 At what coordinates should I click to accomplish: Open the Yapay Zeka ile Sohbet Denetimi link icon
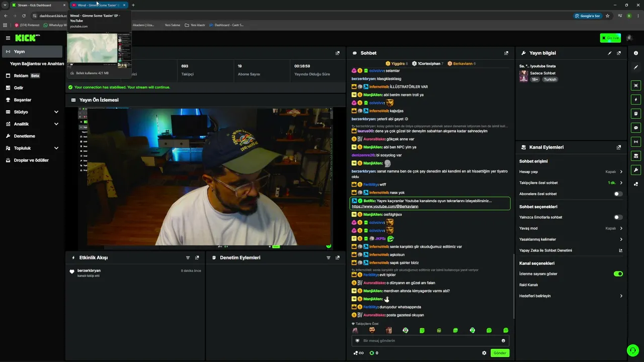click(x=620, y=250)
